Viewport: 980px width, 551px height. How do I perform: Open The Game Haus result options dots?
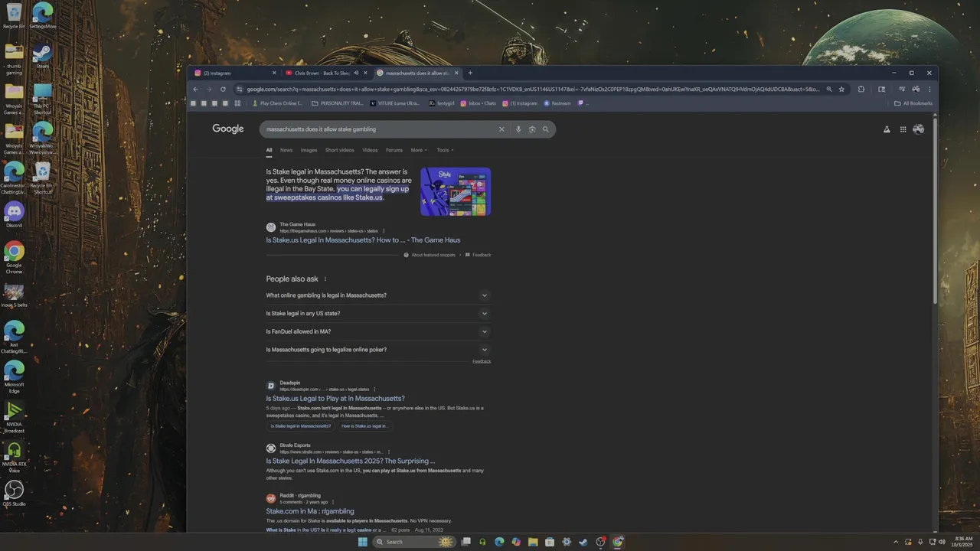tap(384, 230)
